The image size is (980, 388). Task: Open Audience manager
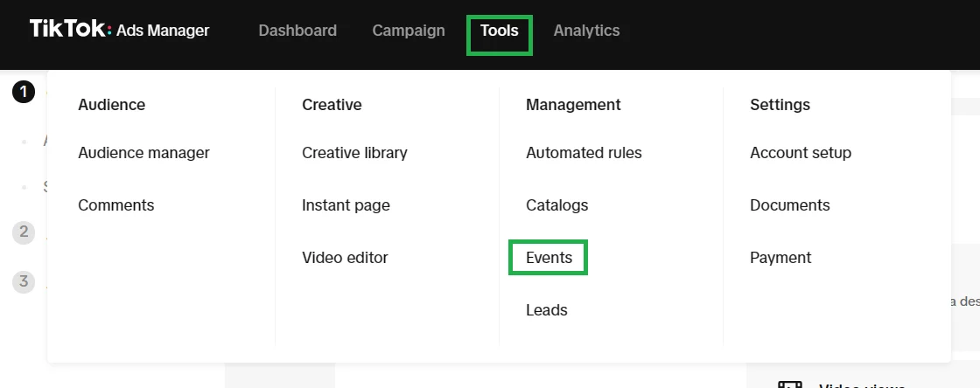coord(143,153)
